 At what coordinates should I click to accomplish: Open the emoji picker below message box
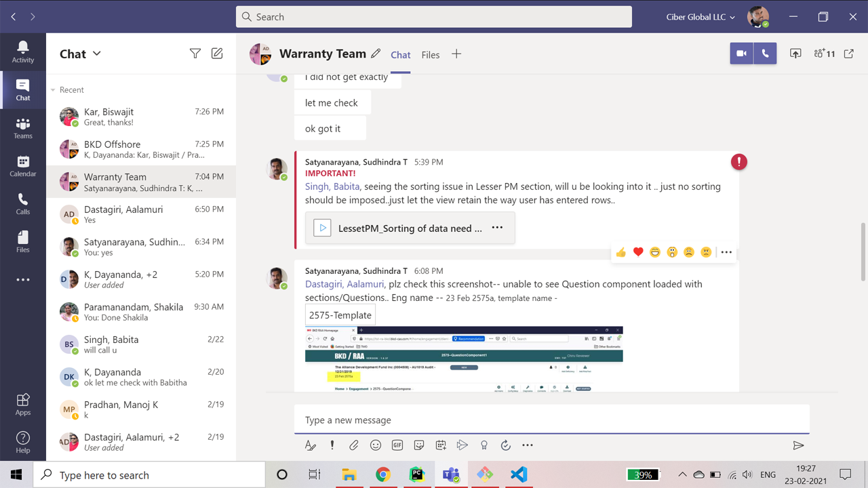pos(376,445)
